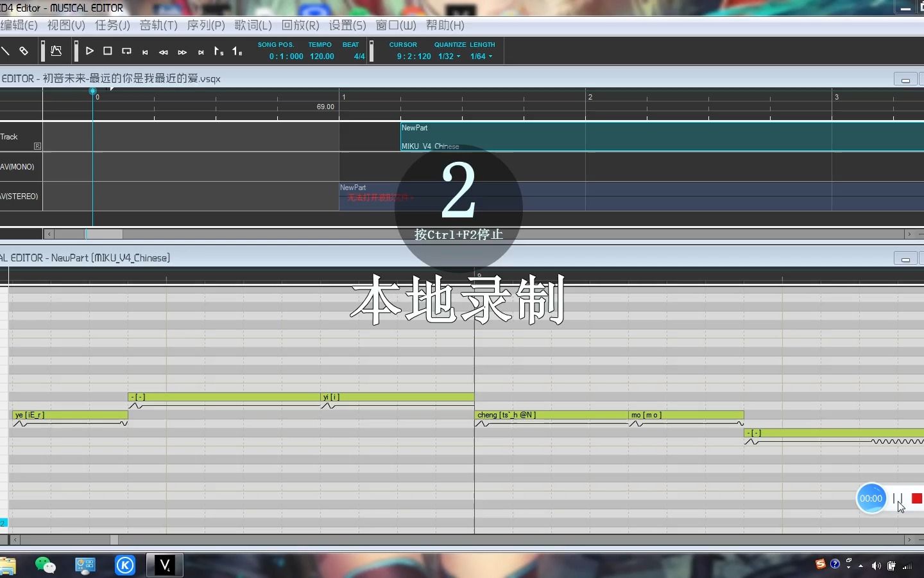This screenshot has width=924, height=578.
Task: Open the 歌词(L) menu
Action: 253,25
